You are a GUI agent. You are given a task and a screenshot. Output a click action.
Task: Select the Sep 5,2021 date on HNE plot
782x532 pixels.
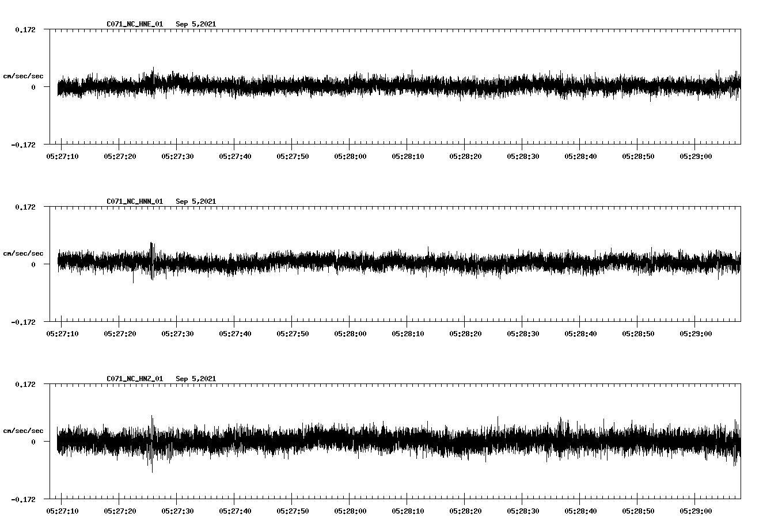tap(196, 24)
